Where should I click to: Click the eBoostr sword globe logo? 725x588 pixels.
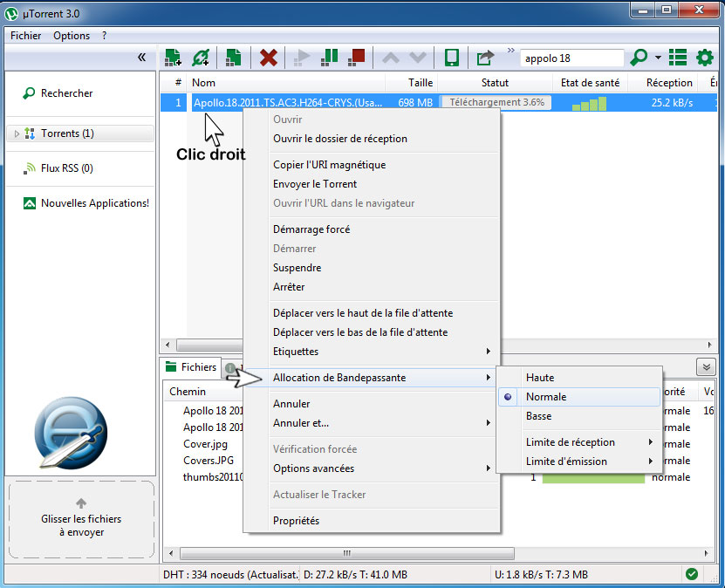click(72, 433)
